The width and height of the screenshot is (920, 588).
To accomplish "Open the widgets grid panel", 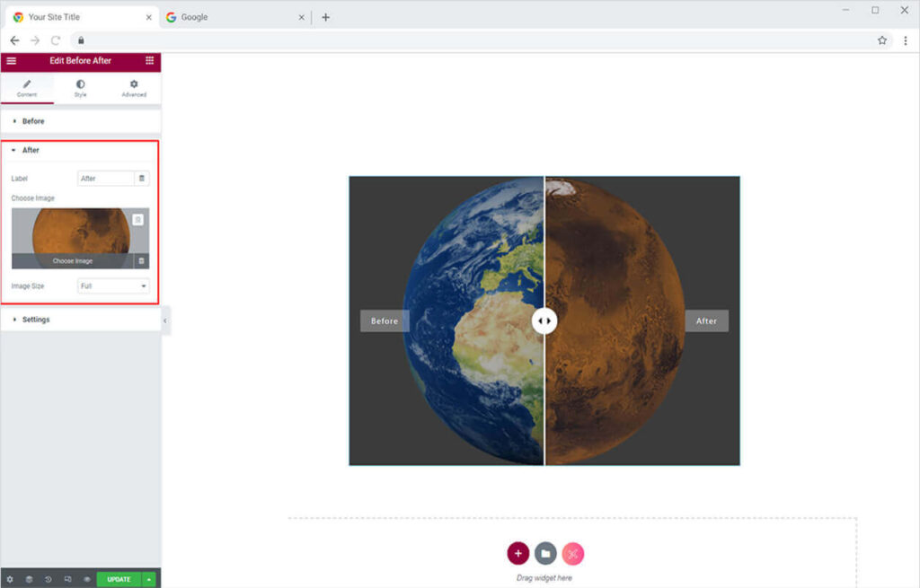I will point(149,61).
